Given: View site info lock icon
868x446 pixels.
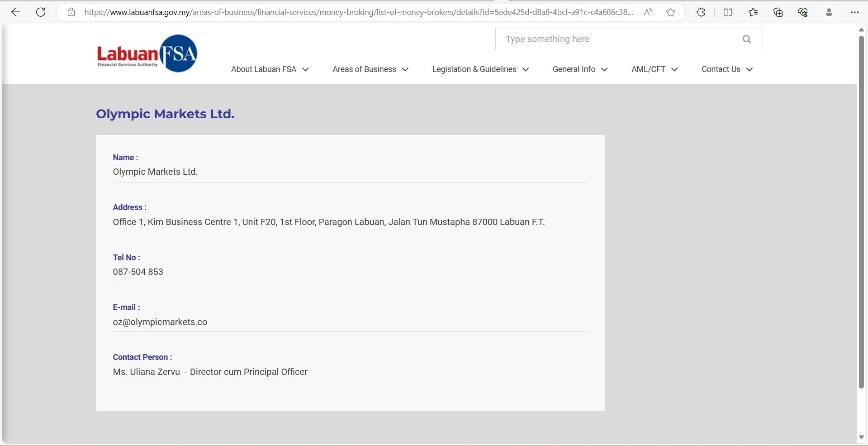Looking at the screenshot, I should [x=71, y=12].
